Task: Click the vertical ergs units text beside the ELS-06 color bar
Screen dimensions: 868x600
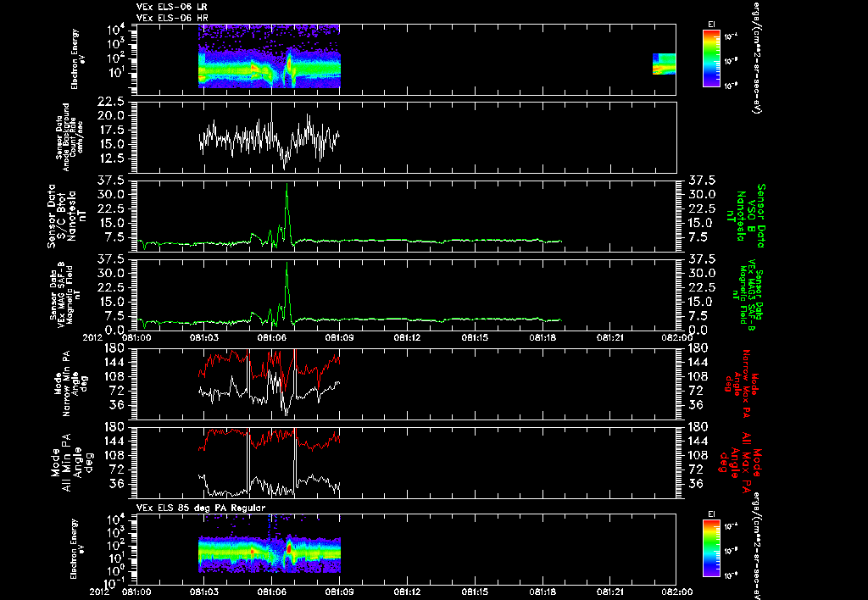Action: click(755, 58)
